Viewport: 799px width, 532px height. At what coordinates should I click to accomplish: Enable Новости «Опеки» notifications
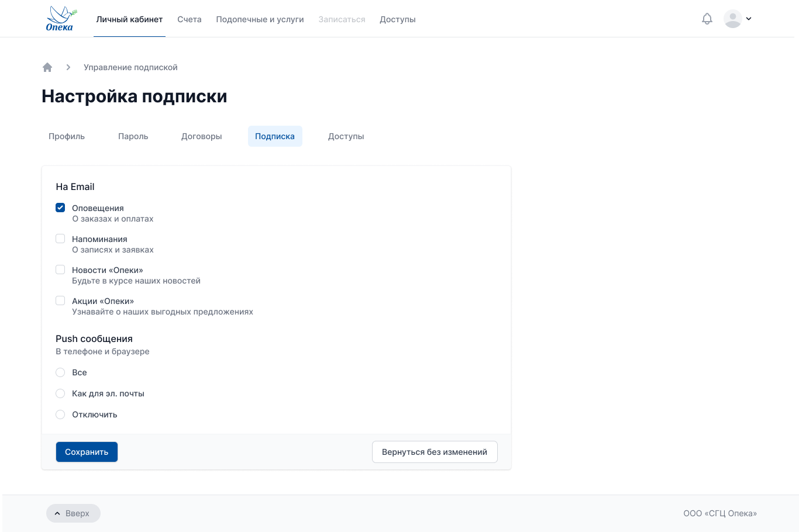click(x=60, y=269)
